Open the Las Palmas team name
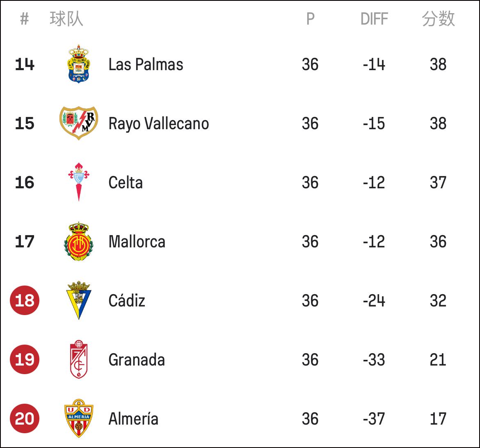The image size is (480, 448). [x=146, y=64]
